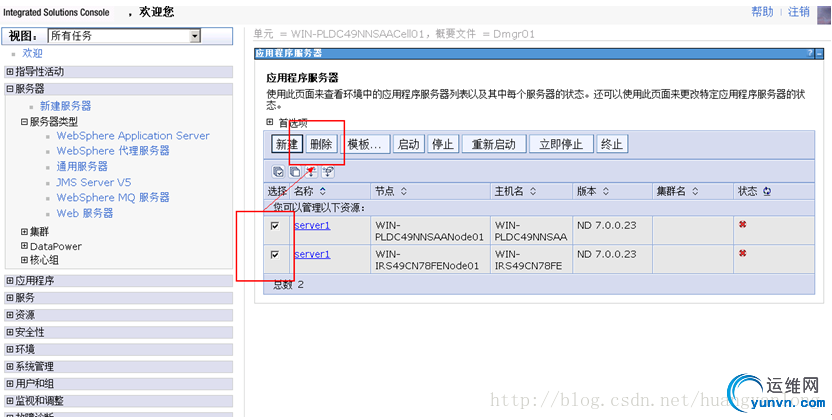
Task: Expand the 环境 navigation section
Action: [x=10, y=349]
